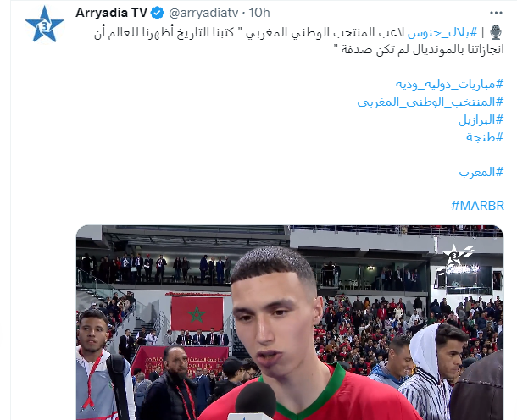The width and height of the screenshot is (517, 420).
Task: Click the Moroccan flag in the video frame
Action: pyautogui.click(x=197, y=314)
